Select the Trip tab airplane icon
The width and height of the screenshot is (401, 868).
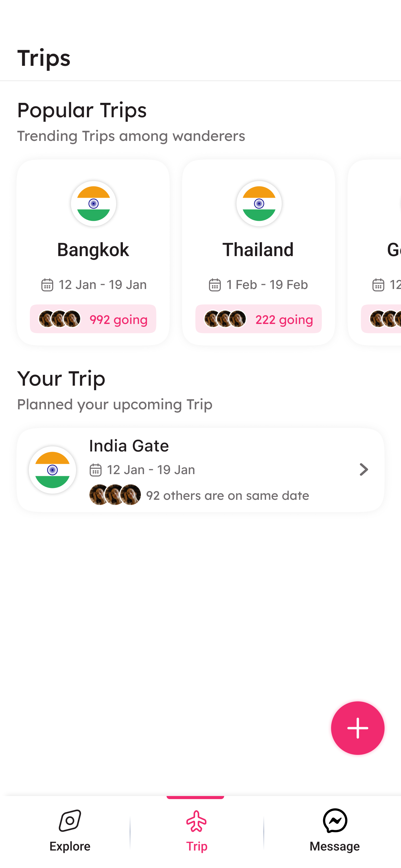coord(196,821)
